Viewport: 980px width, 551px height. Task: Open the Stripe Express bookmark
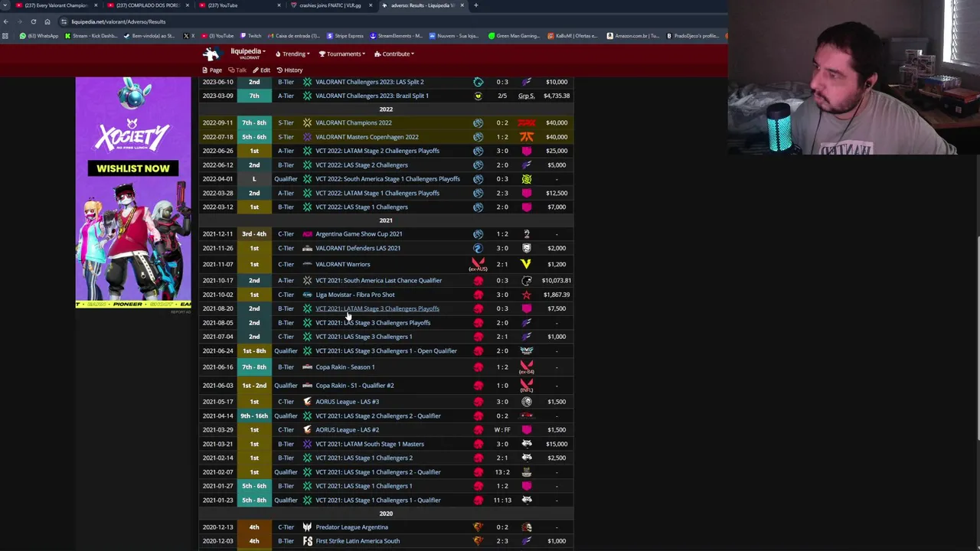[x=345, y=36]
